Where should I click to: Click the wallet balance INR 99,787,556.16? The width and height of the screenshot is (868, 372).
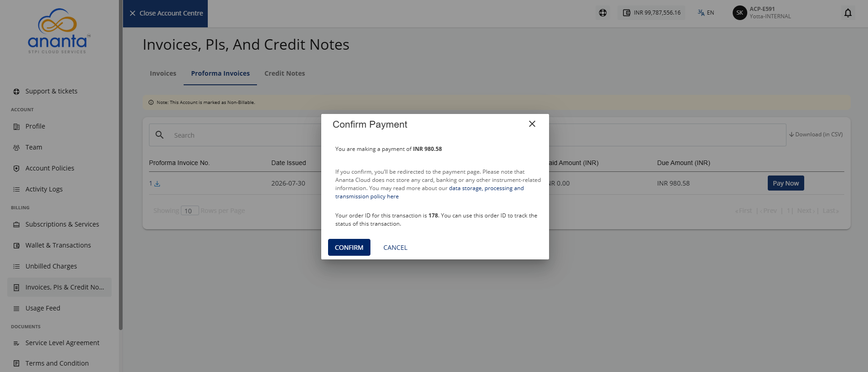(652, 13)
